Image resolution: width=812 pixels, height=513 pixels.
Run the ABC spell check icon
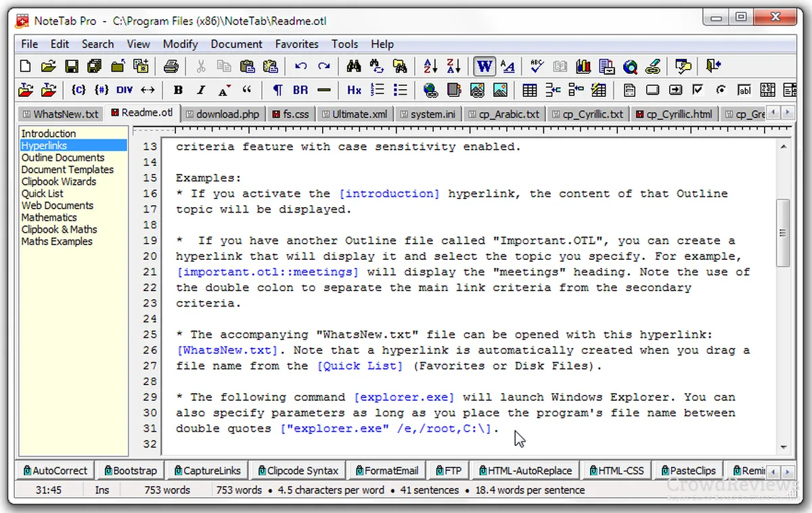point(537,66)
